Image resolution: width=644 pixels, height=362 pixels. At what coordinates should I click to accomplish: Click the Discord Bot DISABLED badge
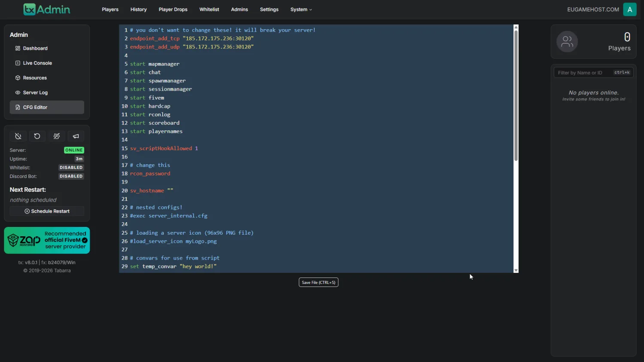coord(71,176)
